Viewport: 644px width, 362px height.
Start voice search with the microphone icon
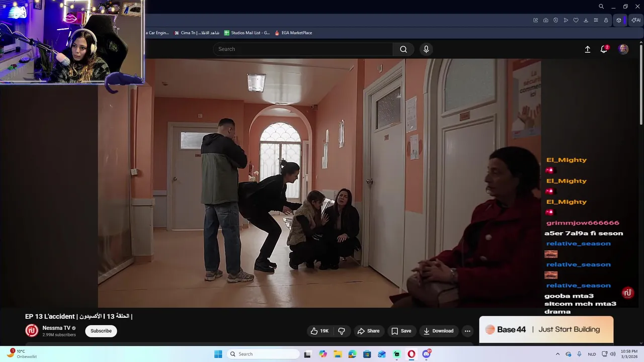point(426,49)
